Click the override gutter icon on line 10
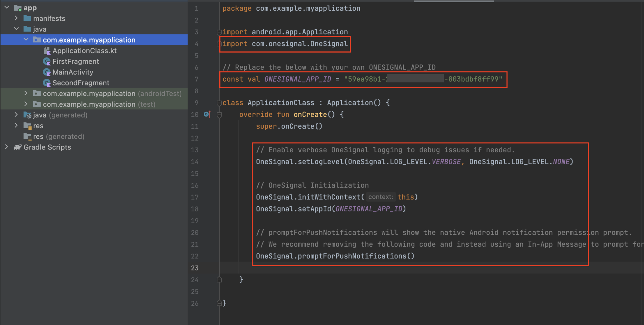The width and height of the screenshot is (644, 325). point(207,114)
